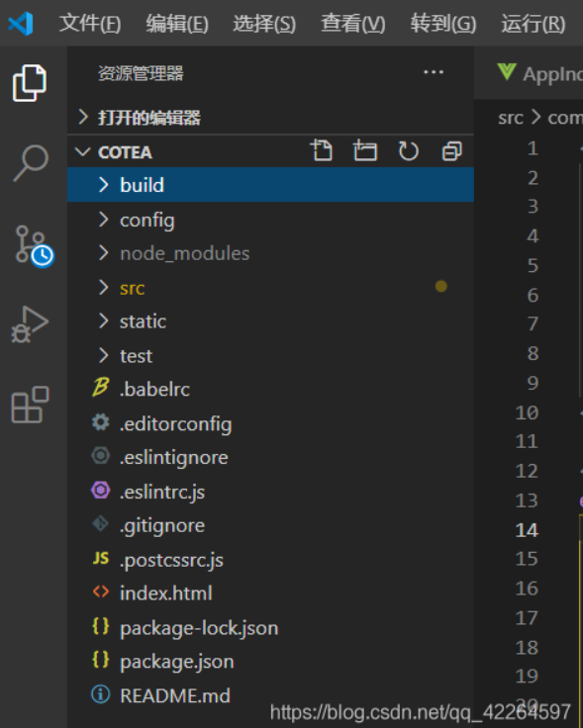Open the 文件(F) menu

(x=90, y=23)
